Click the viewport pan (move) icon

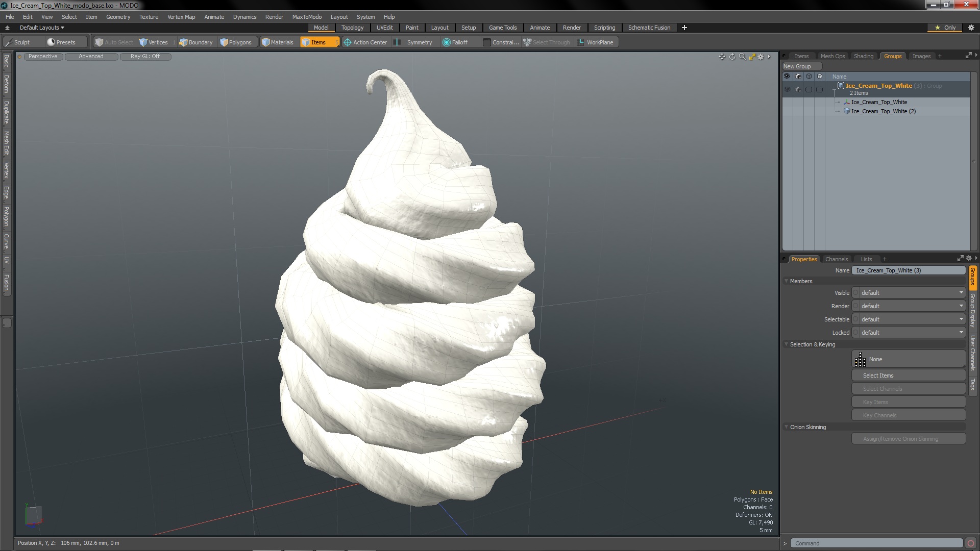click(722, 57)
